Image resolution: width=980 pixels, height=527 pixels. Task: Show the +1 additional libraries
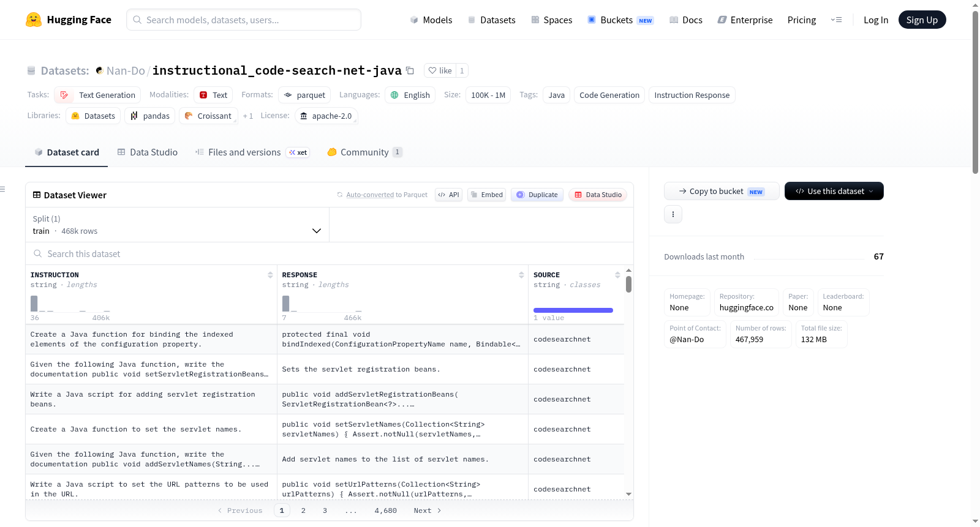click(247, 116)
